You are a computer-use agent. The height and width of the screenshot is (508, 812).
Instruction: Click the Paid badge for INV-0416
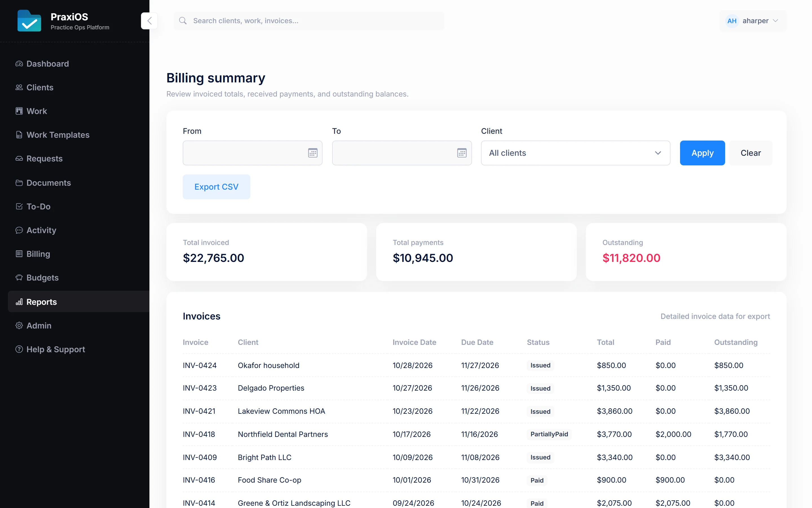point(537,480)
